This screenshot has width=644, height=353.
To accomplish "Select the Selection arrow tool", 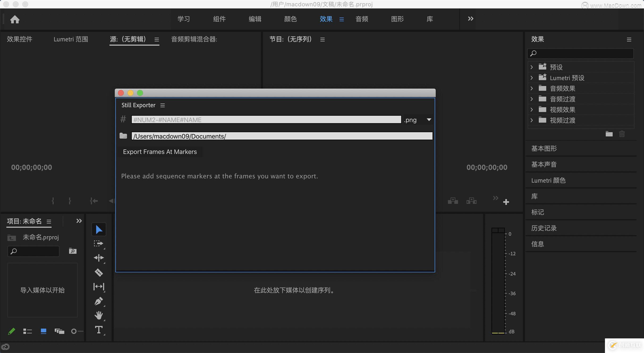I will (x=99, y=230).
